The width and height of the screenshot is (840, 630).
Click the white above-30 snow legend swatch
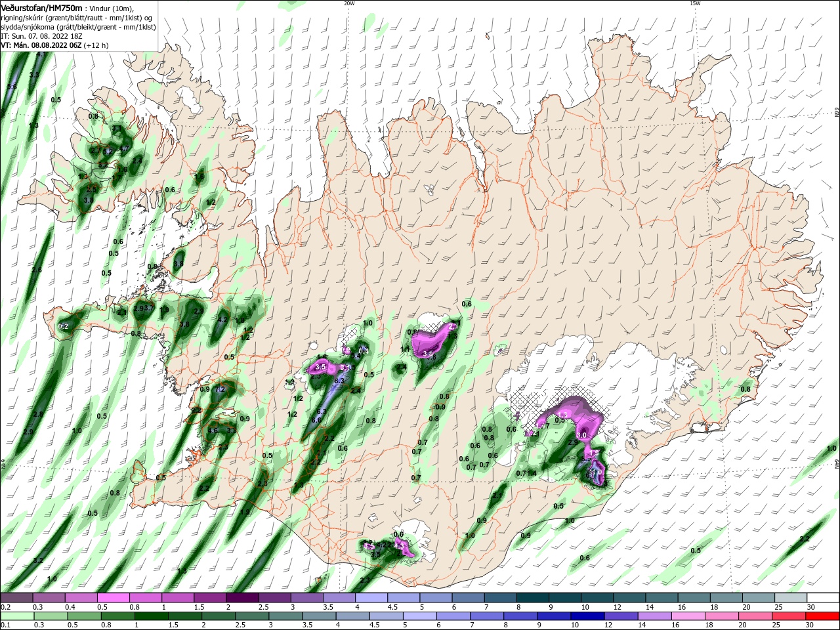pos(822,598)
